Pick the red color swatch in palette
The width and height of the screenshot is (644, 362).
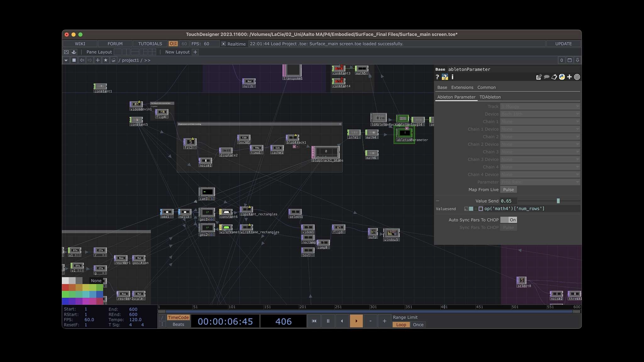[x=65, y=287]
